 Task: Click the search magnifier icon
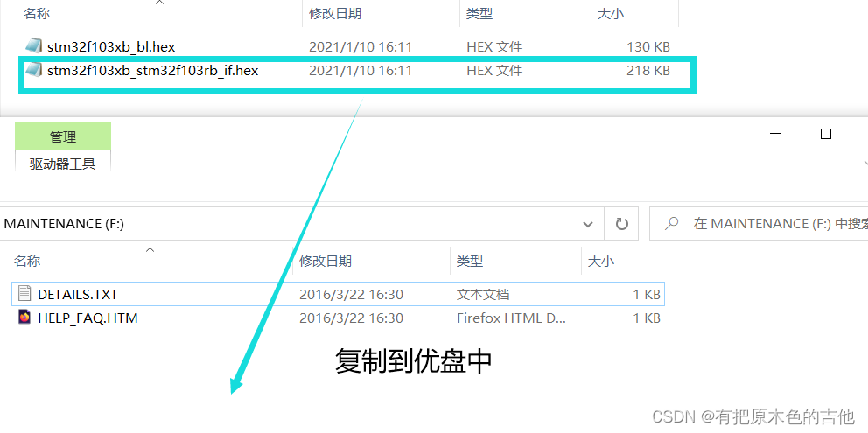coord(671,223)
